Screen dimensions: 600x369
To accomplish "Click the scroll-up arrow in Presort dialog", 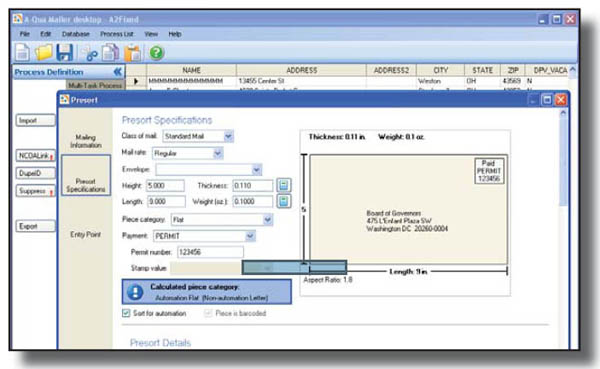I will tap(563, 113).
